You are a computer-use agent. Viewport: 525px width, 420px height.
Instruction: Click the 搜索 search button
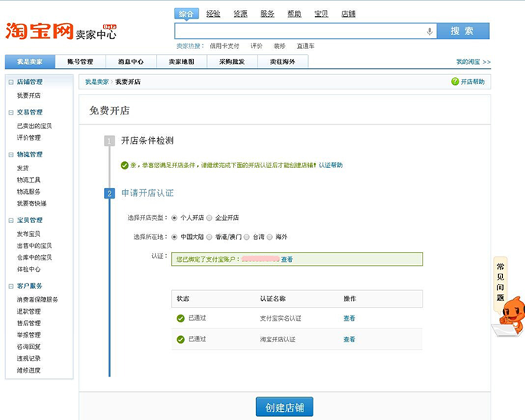[463, 31]
